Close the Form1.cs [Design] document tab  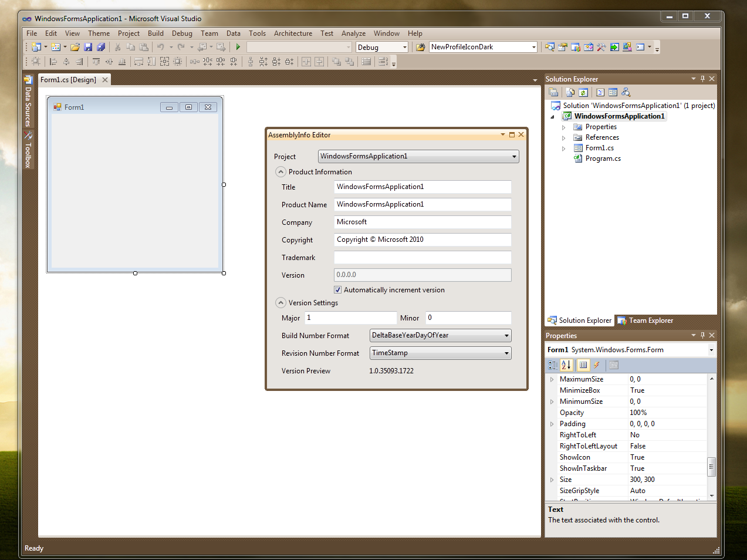(105, 80)
